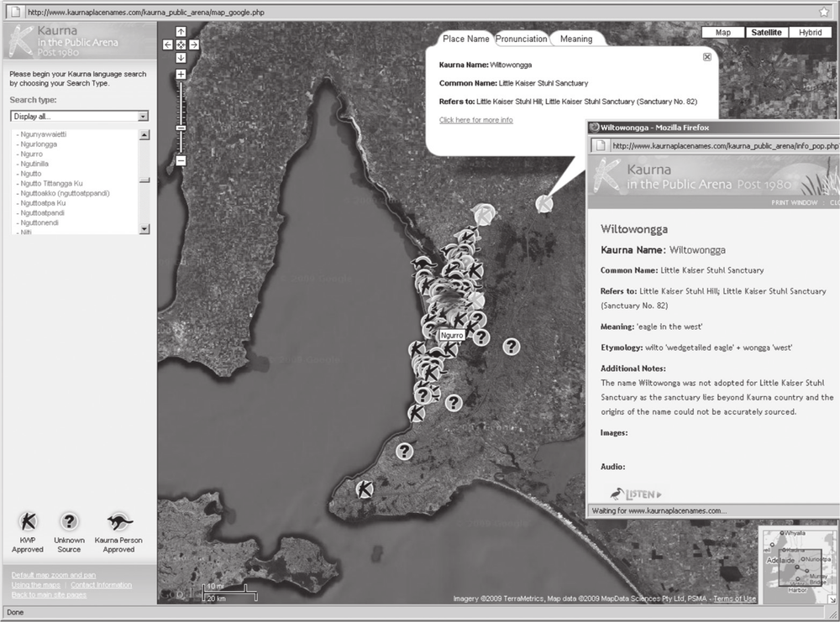Zoom out with the minus button
This screenshot has height=622, width=840.
181,160
